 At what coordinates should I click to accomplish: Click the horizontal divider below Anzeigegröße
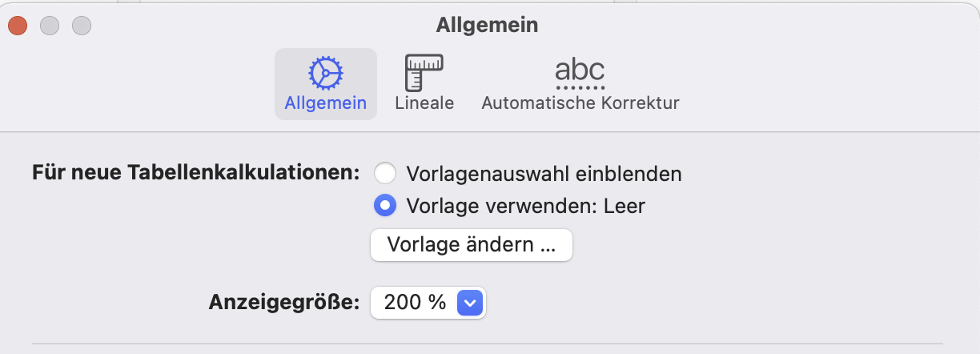click(x=487, y=344)
